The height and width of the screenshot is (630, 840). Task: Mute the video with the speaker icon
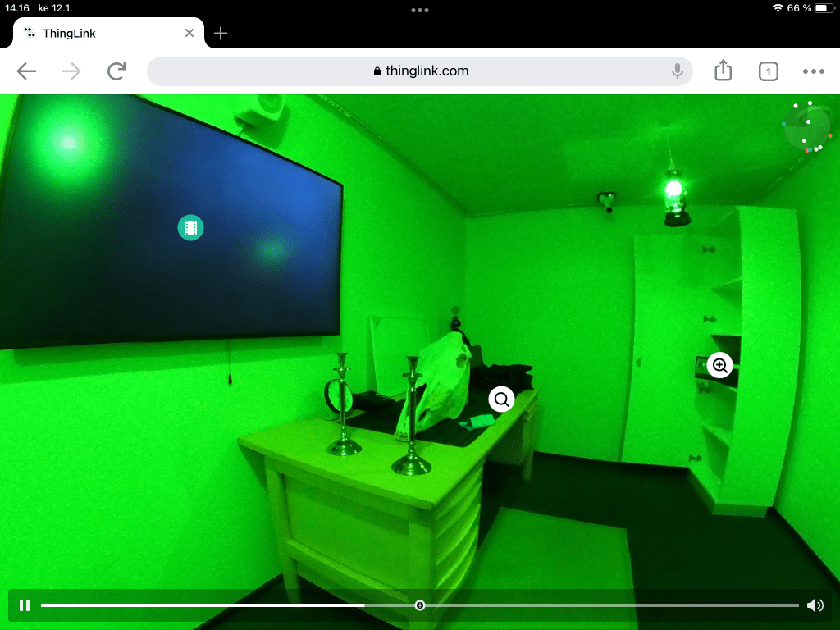tap(815, 605)
